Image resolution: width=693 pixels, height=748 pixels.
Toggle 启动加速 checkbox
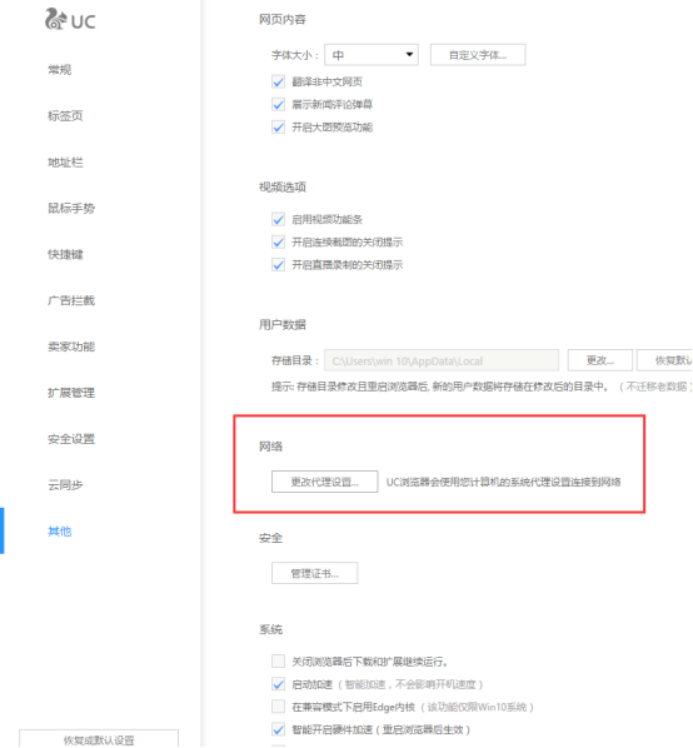click(279, 685)
